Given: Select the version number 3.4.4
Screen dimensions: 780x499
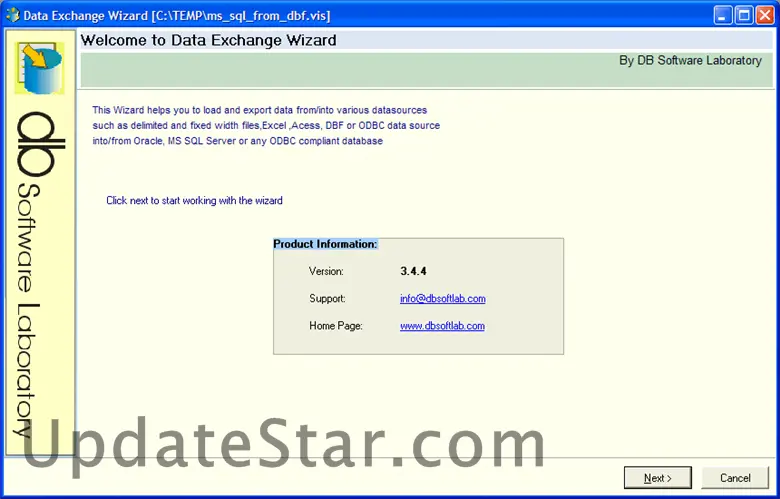Looking at the screenshot, I should click(x=413, y=271).
